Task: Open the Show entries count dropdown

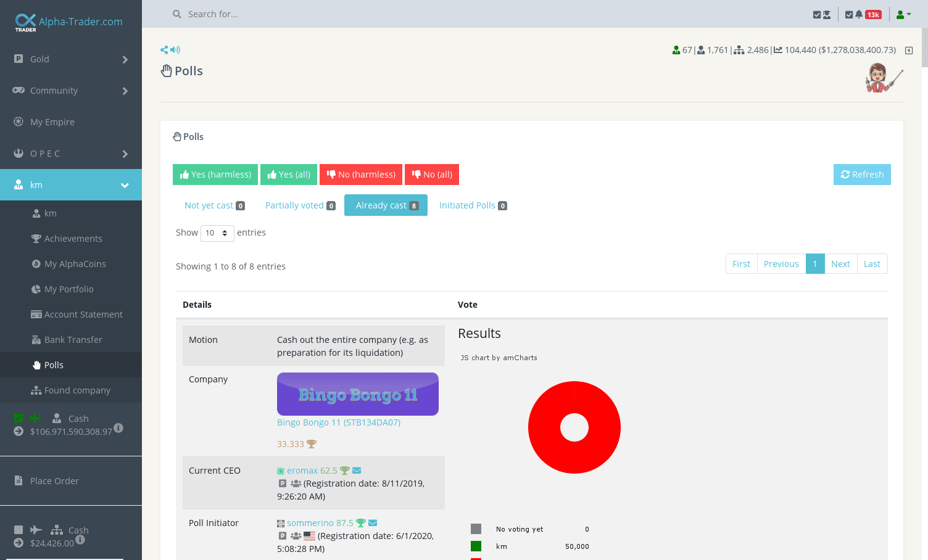Action: [x=217, y=233]
